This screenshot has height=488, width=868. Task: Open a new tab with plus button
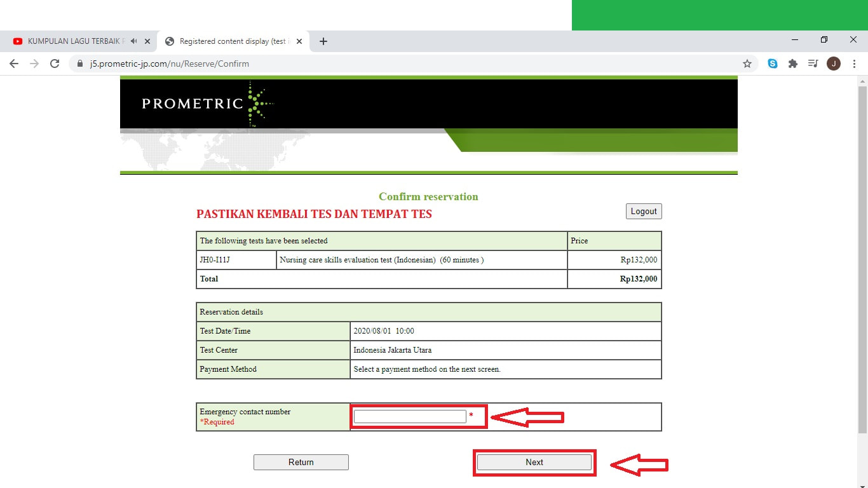coord(323,41)
